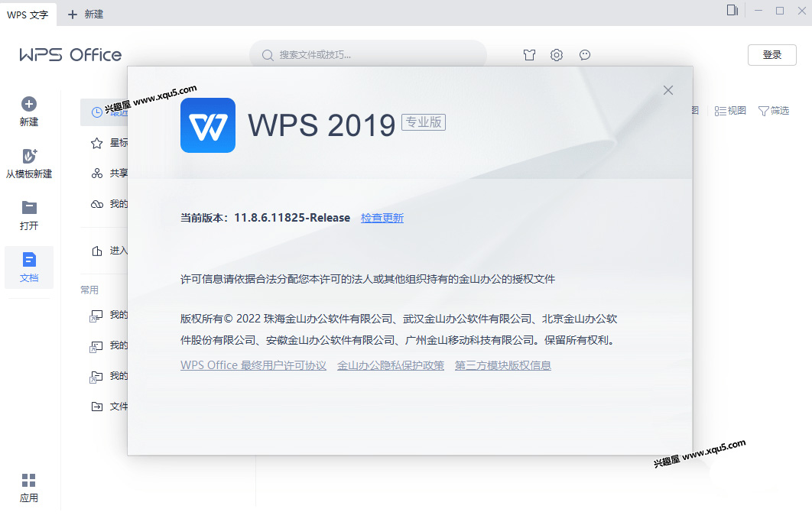
Task: Click the WPS Office logo text
Action: pos(70,55)
